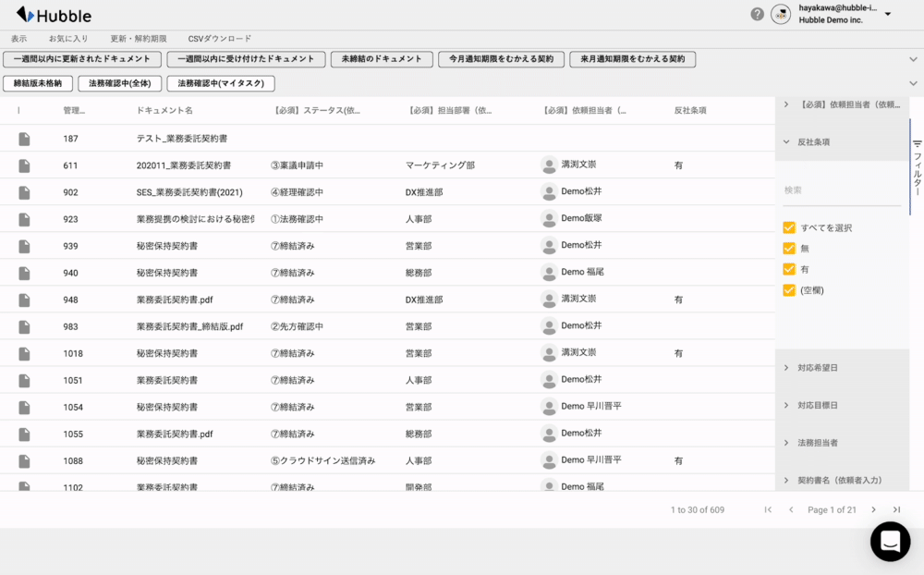
Task: Open the user account avatar icon
Action: pyautogui.click(x=781, y=14)
